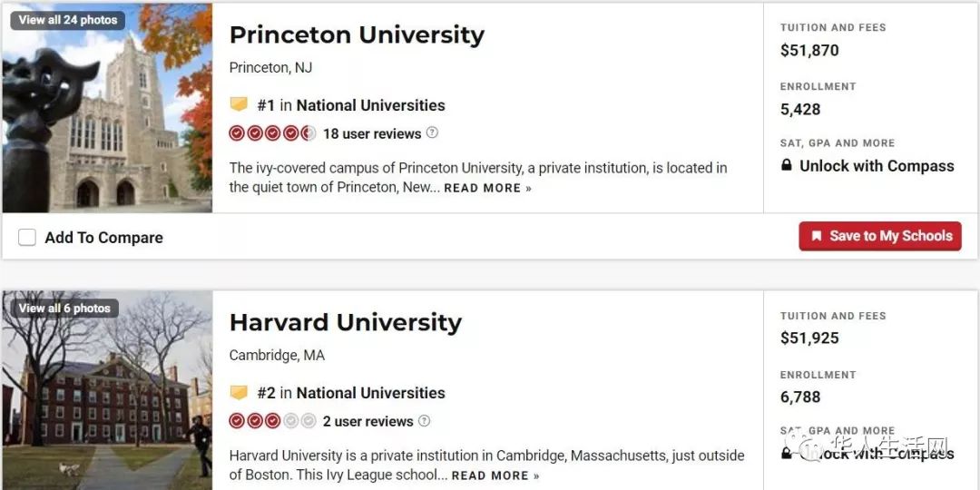The width and height of the screenshot is (980, 490).
Task: Expand Princeton description with READ MORE
Action: pyautogui.click(x=487, y=188)
